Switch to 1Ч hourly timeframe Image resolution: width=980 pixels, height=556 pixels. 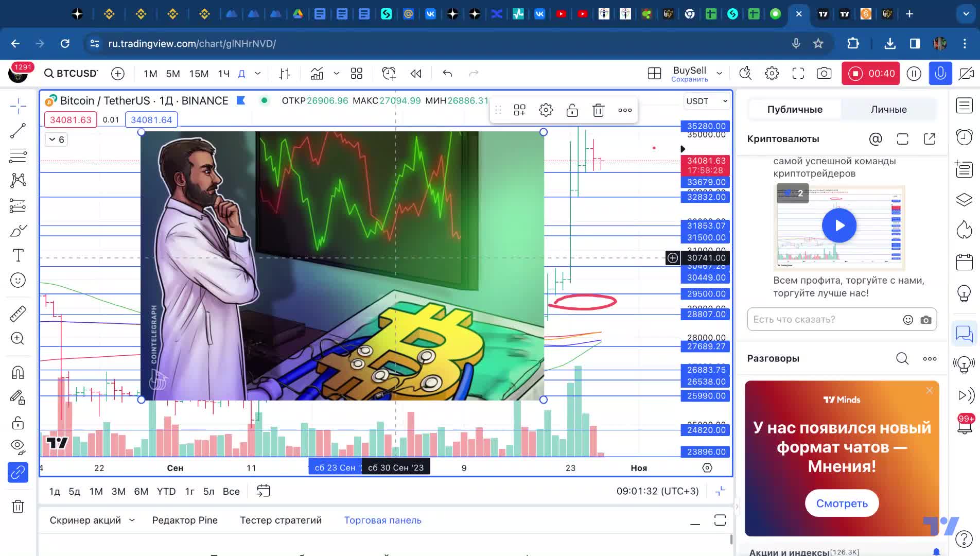[223, 74]
